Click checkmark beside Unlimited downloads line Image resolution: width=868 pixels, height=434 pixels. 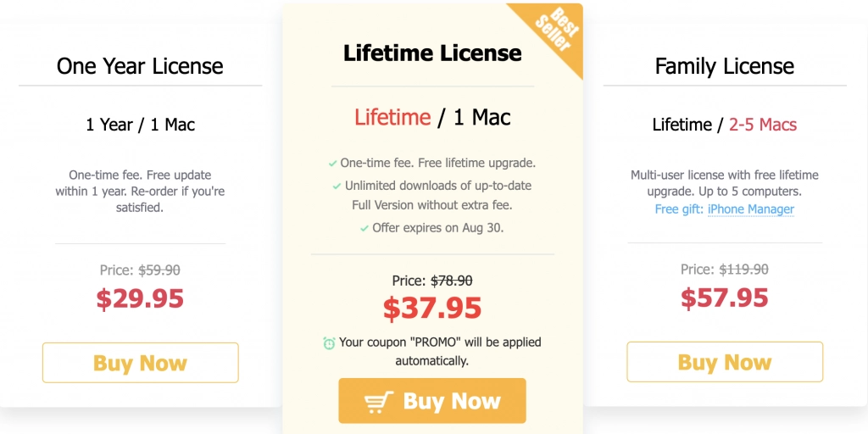(x=337, y=186)
